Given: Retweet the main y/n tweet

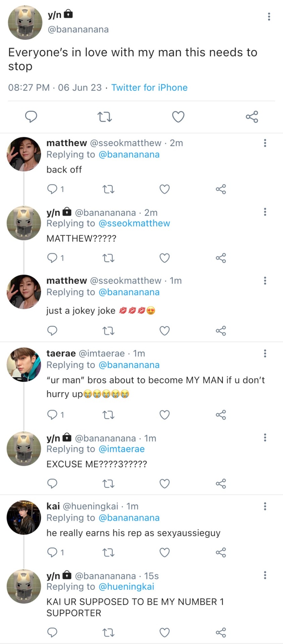Looking at the screenshot, I should point(104,117).
